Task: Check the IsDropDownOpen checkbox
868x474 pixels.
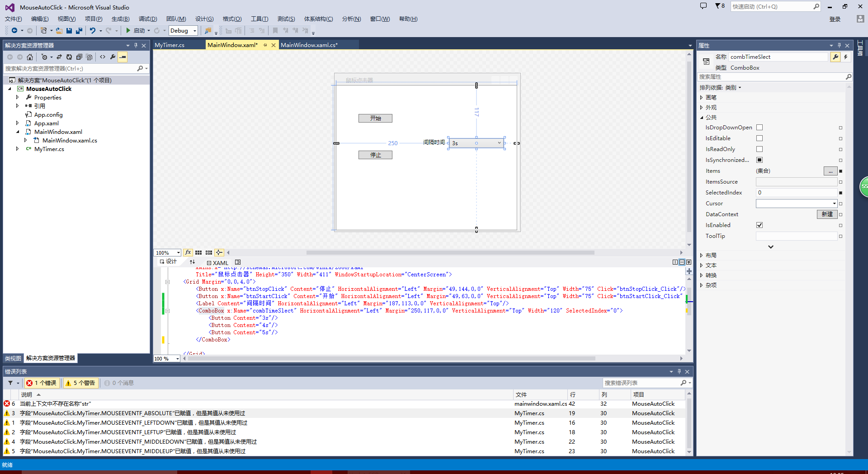Action: click(x=759, y=128)
